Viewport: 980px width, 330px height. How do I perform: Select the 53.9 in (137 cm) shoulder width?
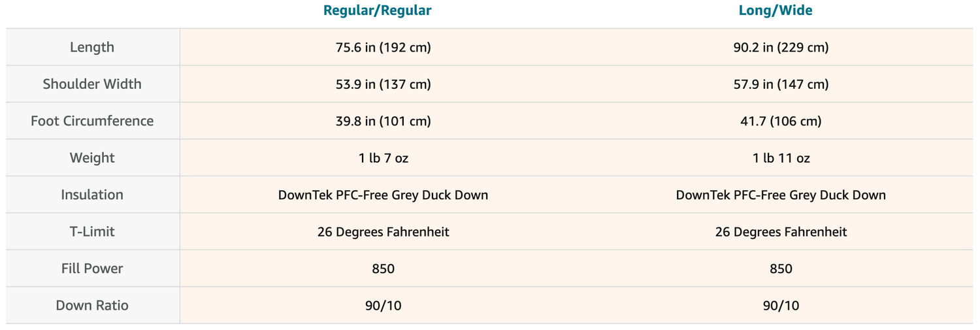point(383,84)
